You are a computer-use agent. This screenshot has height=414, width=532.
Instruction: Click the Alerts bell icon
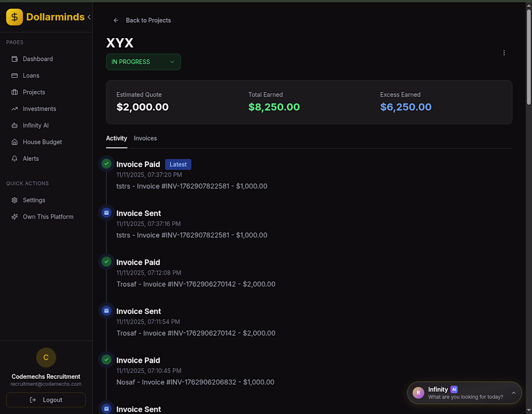(15, 158)
